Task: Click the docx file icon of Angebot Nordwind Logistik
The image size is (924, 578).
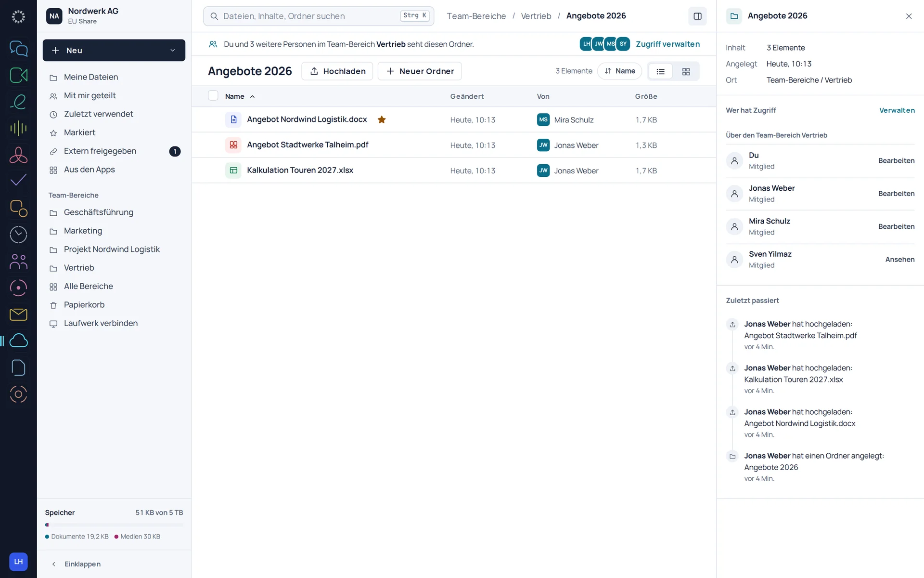Action: pos(233,119)
